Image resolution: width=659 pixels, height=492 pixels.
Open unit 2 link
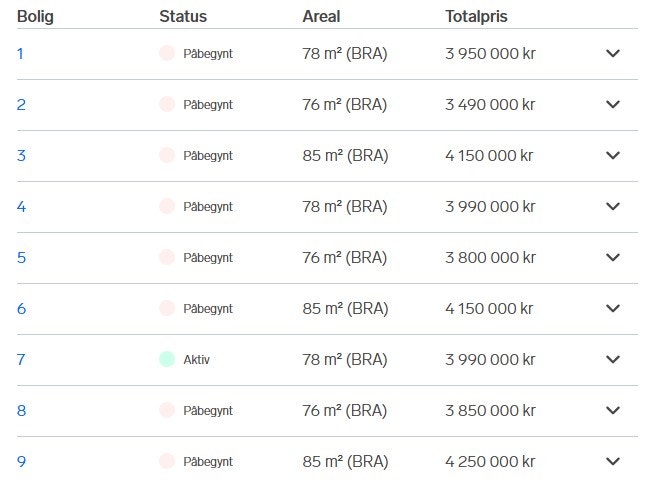coord(21,105)
